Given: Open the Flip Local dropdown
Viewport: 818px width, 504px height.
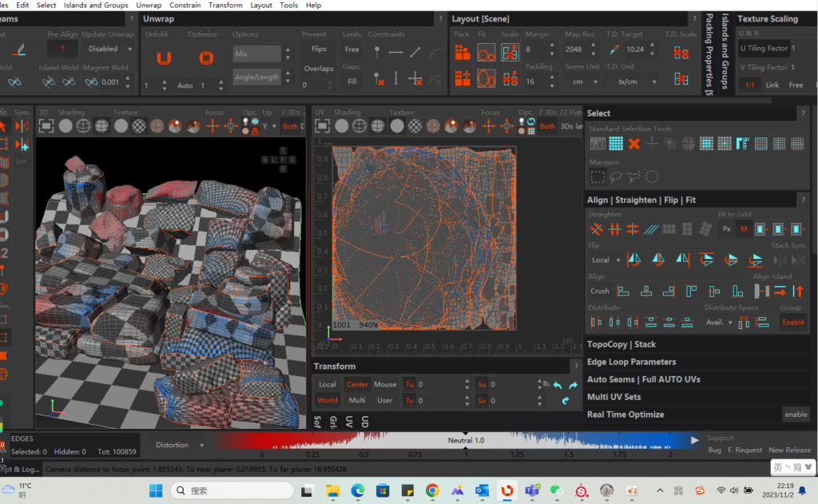Looking at the screenshot, I should point(606,260).
